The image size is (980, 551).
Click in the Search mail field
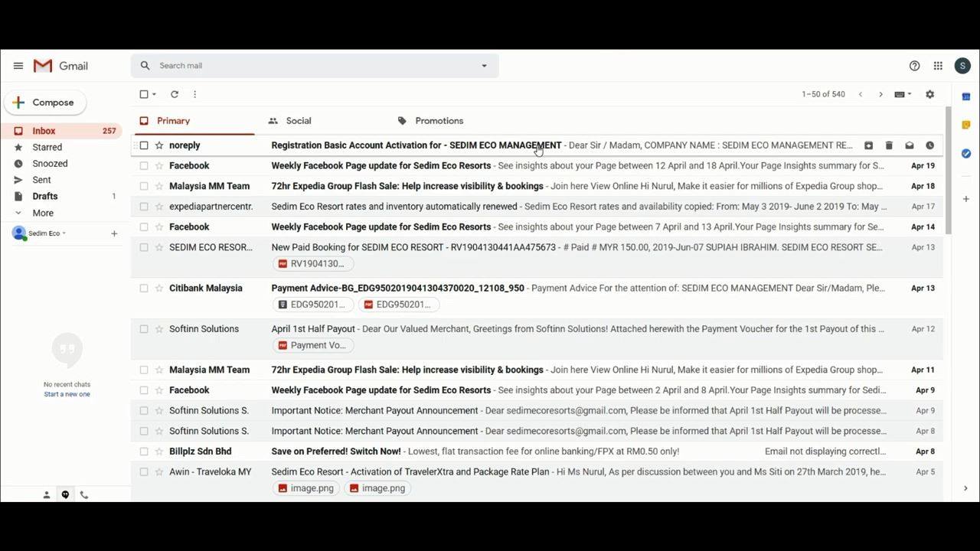coord(314,66)
